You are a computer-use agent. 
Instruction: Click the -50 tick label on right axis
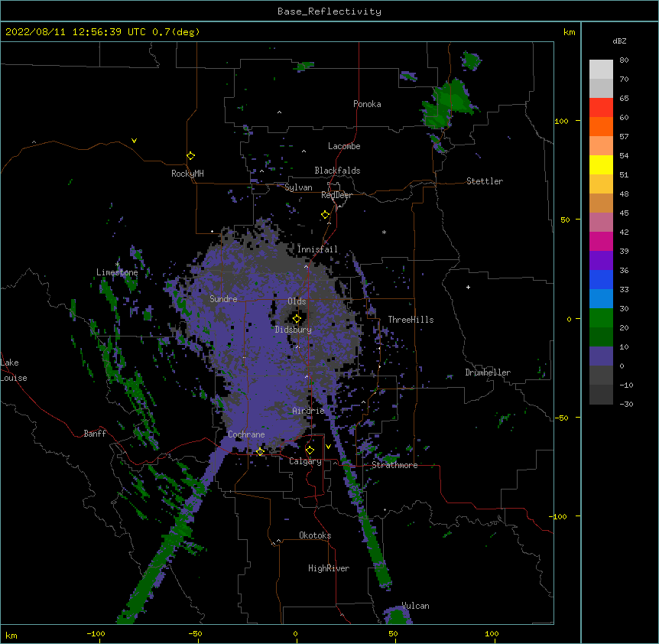pos(561,418)
